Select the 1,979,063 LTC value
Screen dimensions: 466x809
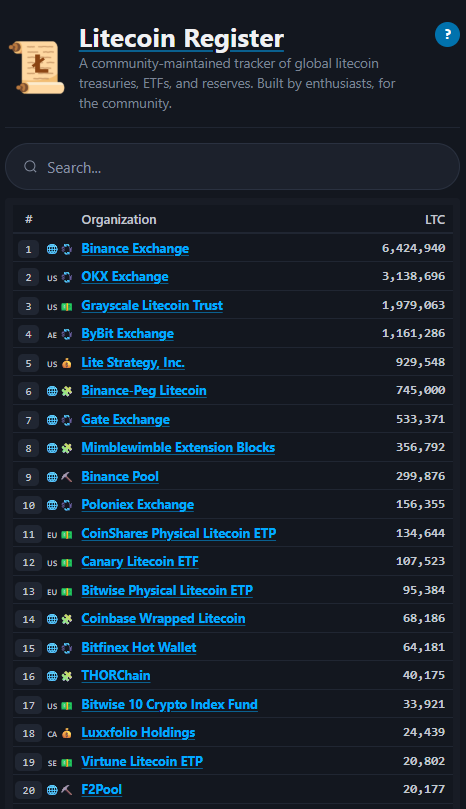(413, 305)
